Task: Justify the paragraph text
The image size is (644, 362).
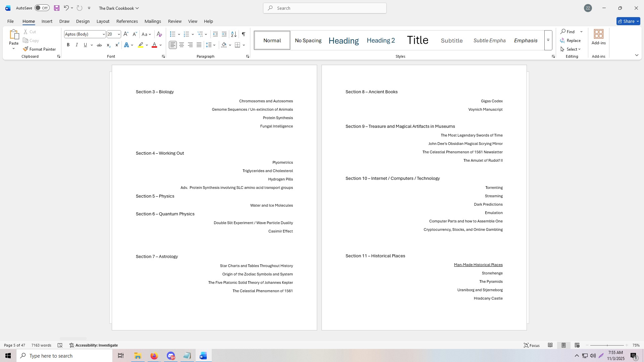Action: pyautogui.click(x=199, y=45)
